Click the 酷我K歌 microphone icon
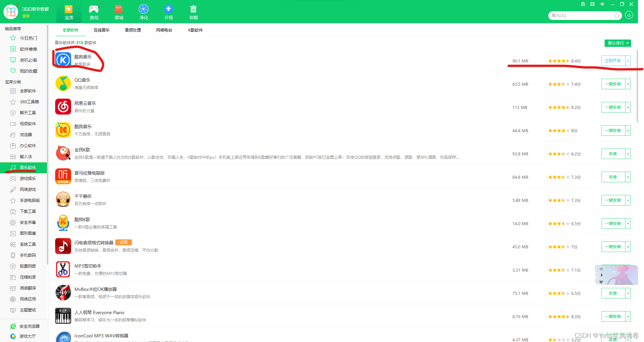 point(63,223)
